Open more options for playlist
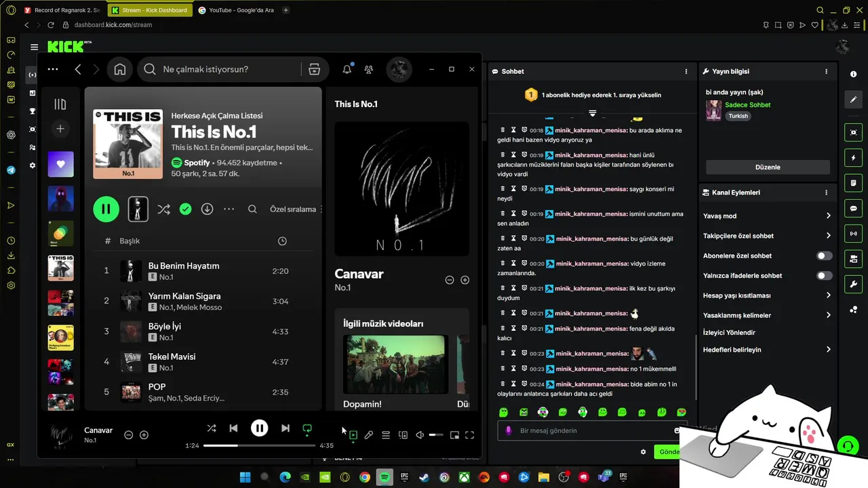The image size is (868, 488). tap(229, 209)
